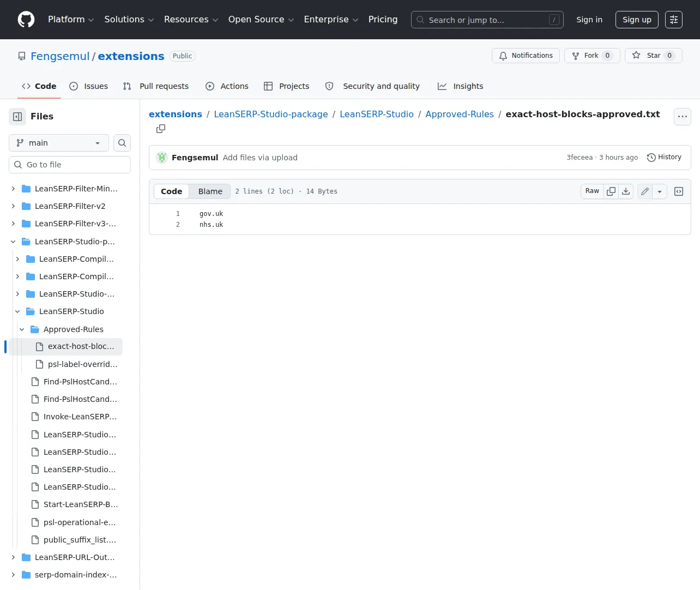The width and height of the screenshot is (700, 590).
Task: Open extensions root breadcrumb link
Action: point(176,114)
